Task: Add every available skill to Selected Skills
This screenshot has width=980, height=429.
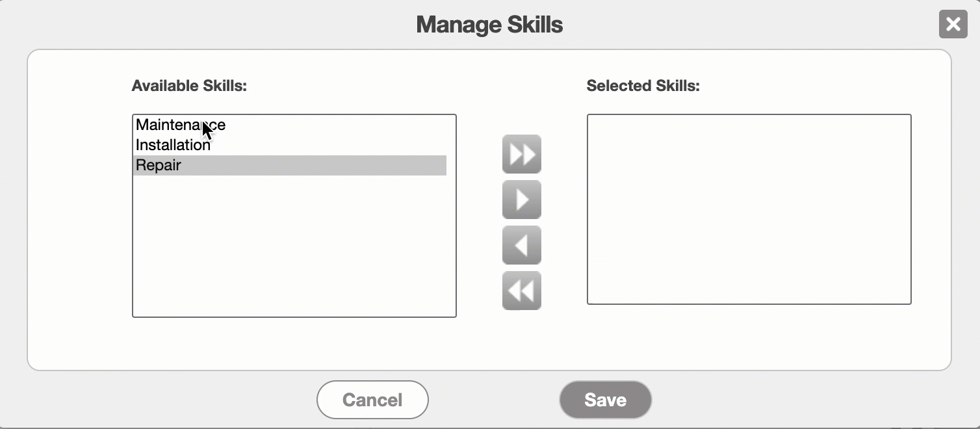Action: click(x=521, y=154)
